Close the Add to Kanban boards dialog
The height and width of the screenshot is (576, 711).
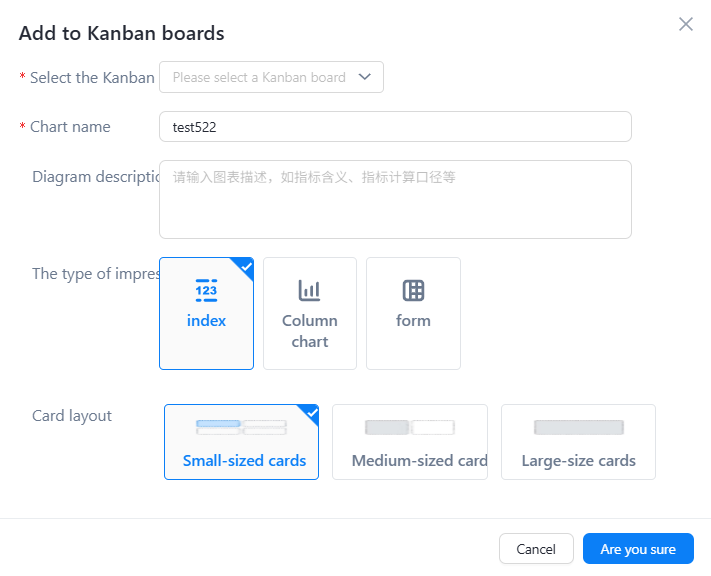[686, 24]
